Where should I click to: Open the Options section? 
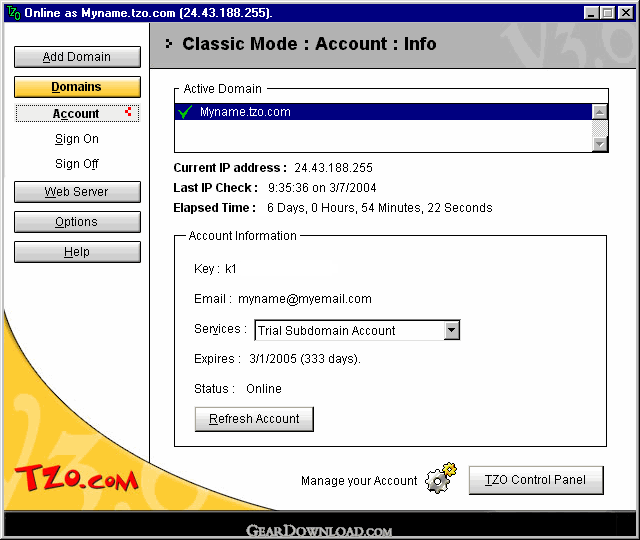click(x=77, y=222)
